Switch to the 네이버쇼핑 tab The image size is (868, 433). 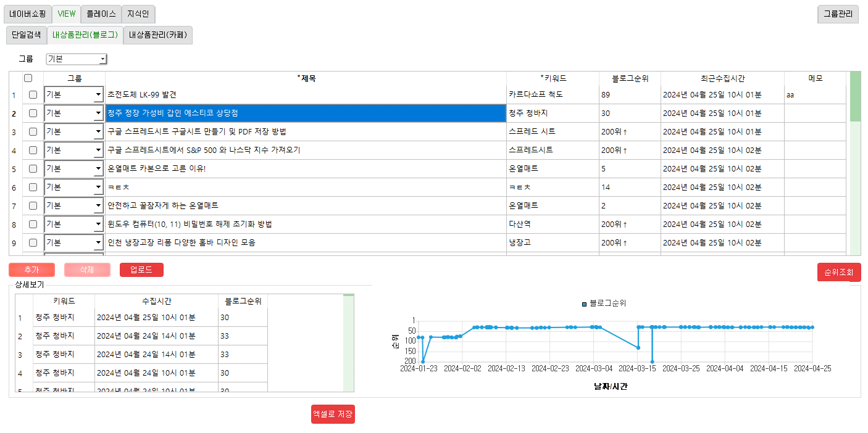tap(27, 14)
